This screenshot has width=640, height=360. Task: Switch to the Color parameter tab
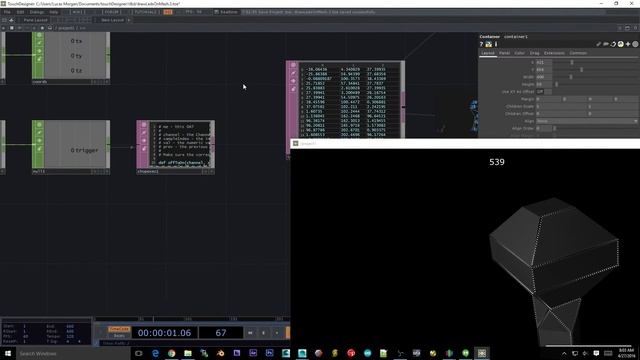[520, 53]
